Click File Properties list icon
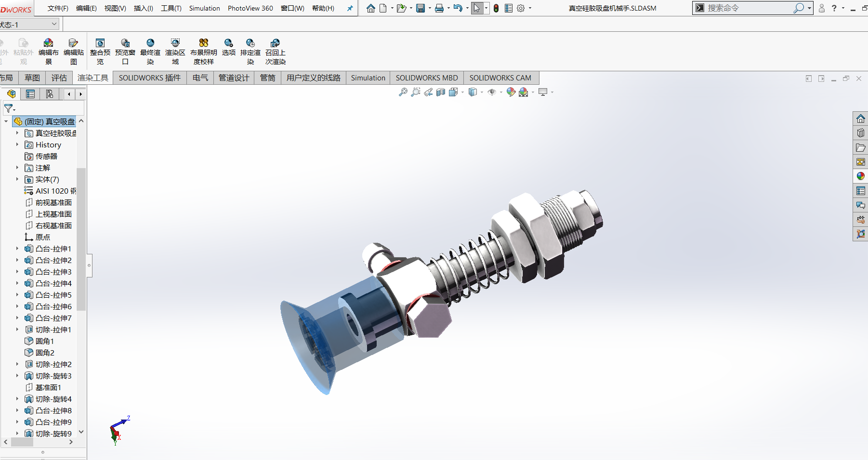The image size is (868, 460). 509,8
